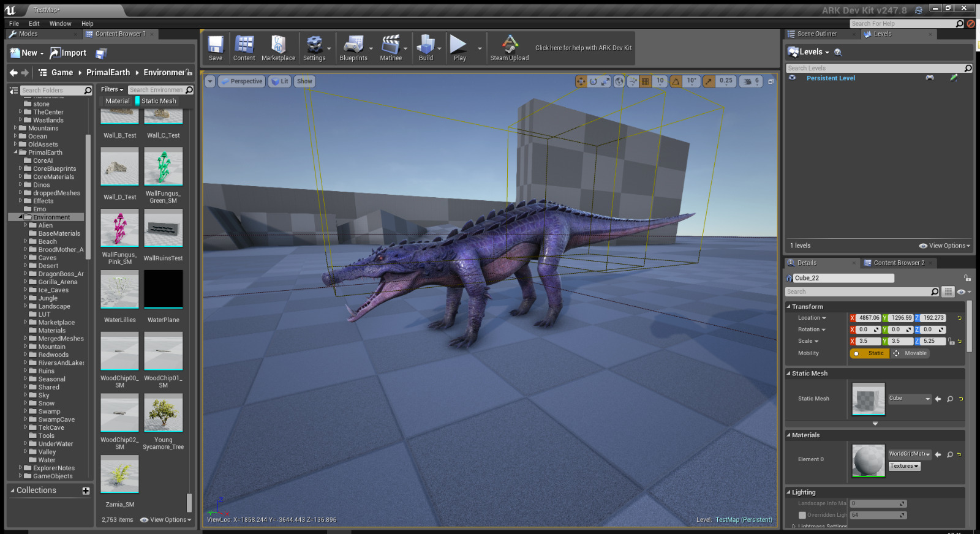
Task: Set Mobility to Static
Action: point(870,353)
